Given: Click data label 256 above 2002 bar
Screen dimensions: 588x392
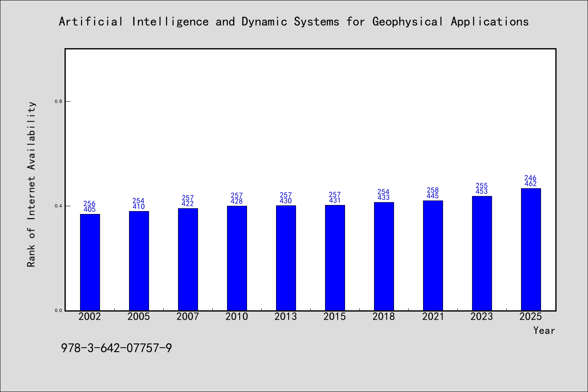Looking at the screenshot, I should (90, 204).
